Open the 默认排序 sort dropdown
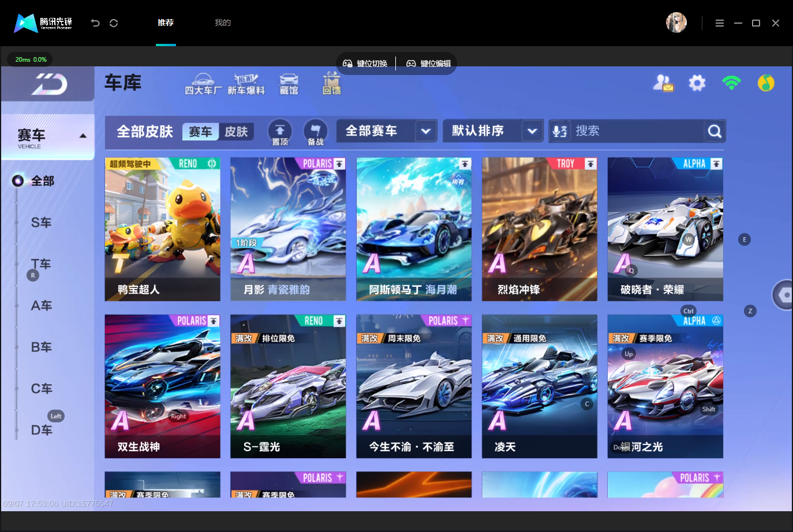793x532 pixels. tap(493, 131)
